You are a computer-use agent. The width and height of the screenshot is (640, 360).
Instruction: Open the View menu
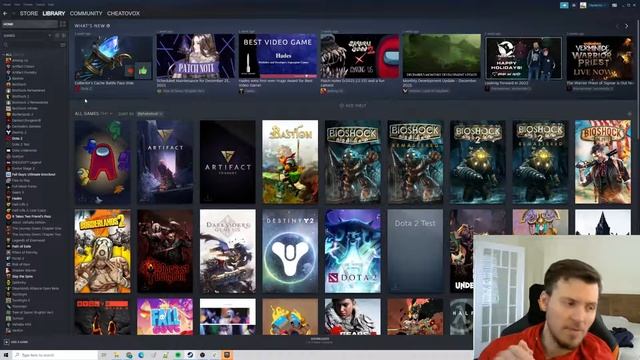tap(17, 4)
